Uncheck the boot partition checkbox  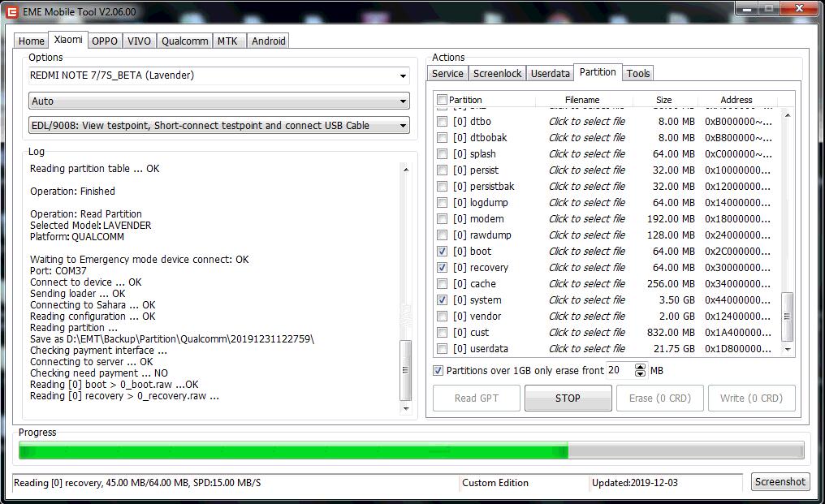click(443, 252)
